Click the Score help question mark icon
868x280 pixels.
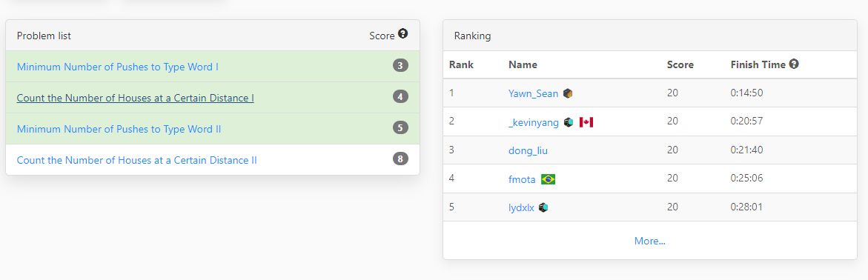click(403, 34)
